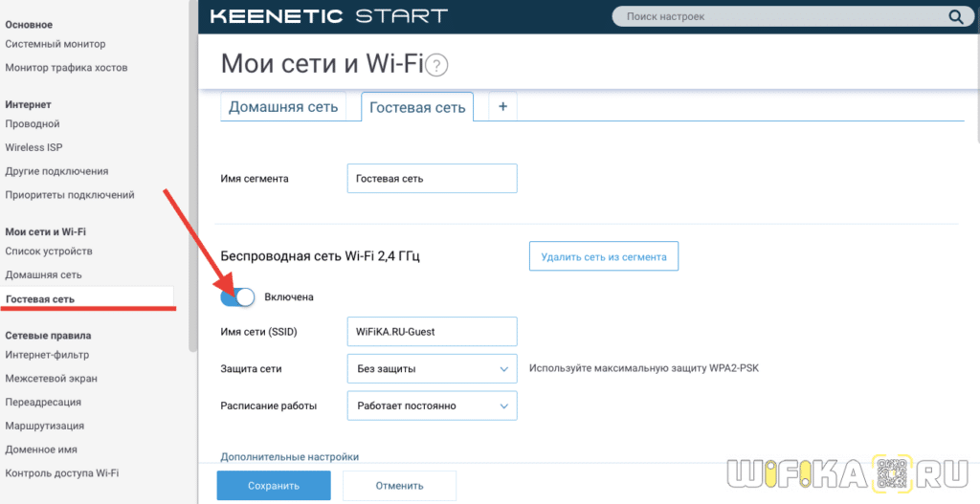980x504 pixels.
Task: Add a new segment with plus tab
Action: pyautogui.click(x=502, y=107)
